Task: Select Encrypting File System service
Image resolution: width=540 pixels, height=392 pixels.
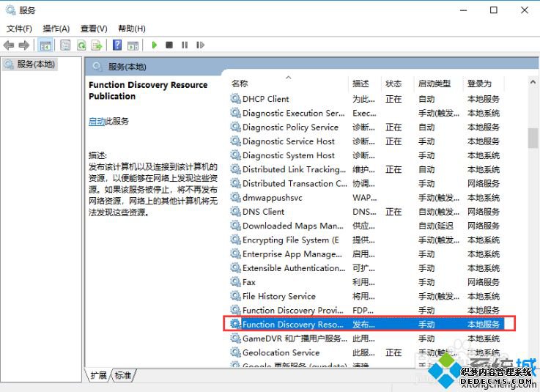Action: 366,240
